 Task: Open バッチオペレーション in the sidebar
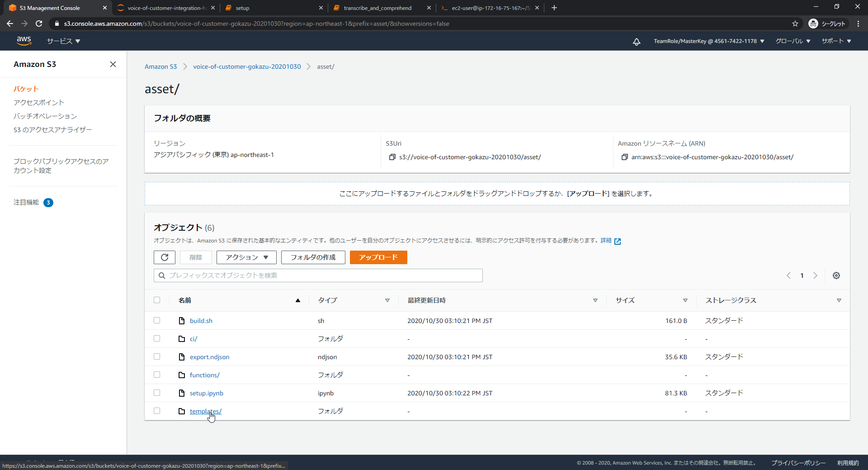click(x=45, y=116)
